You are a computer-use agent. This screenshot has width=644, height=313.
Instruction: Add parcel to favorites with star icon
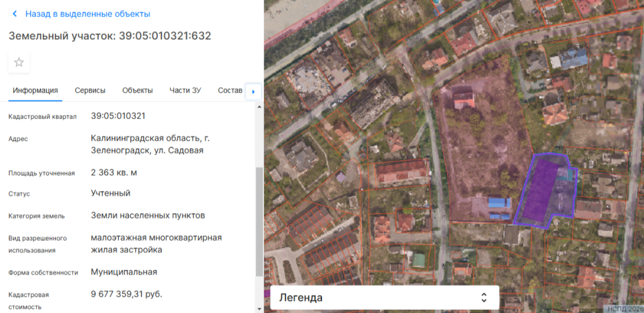19,62
